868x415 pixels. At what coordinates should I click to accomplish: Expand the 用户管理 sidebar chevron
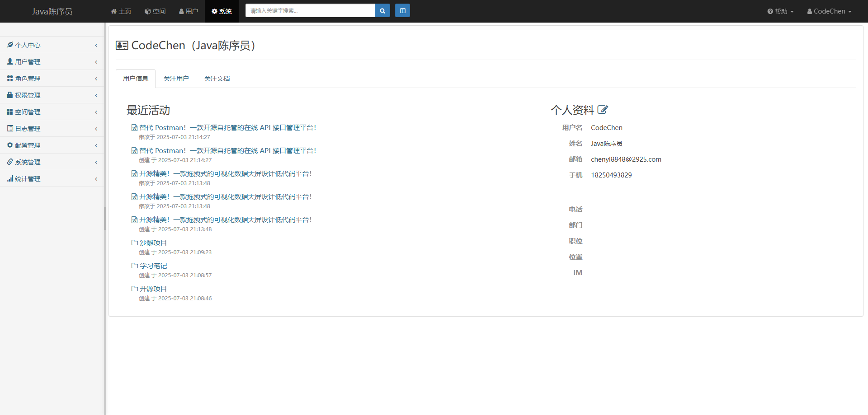coord(96,62)
